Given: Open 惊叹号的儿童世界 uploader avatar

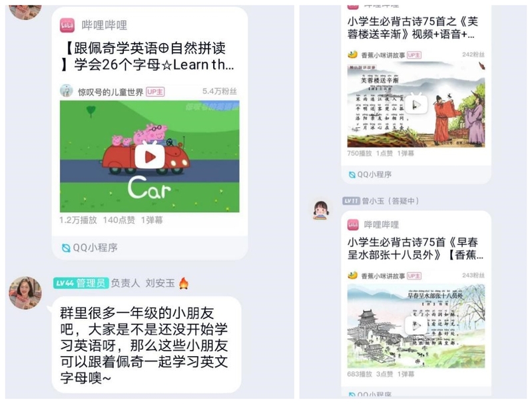Looking at the screenshot, I should tap(67, 91).
